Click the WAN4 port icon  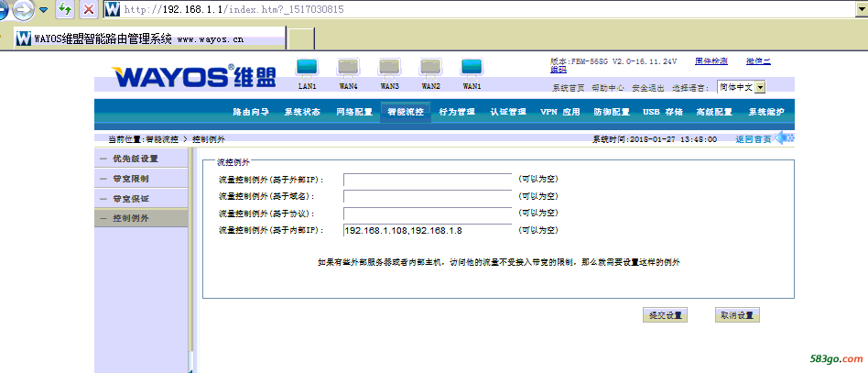(348, 67)
